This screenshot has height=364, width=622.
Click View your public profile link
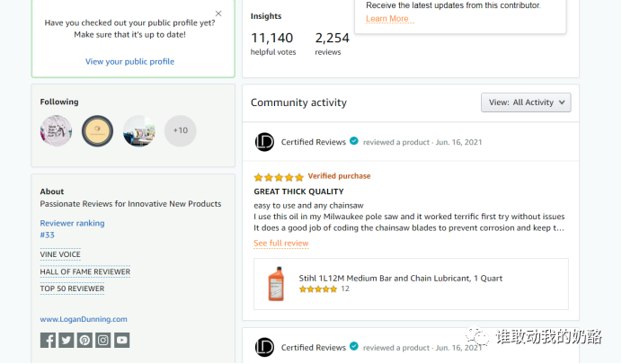tap(129, 61)
